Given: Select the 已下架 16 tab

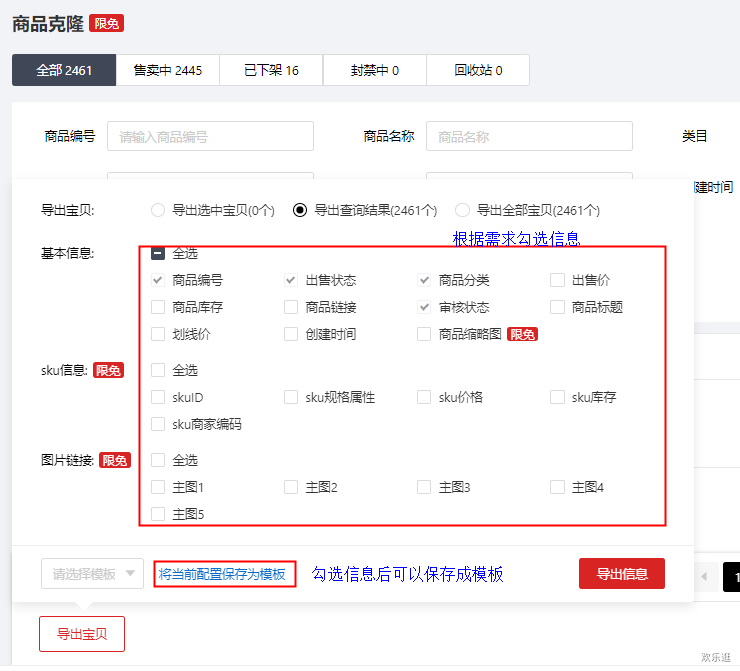Looking at the screenshot, I should click(271, 70).
